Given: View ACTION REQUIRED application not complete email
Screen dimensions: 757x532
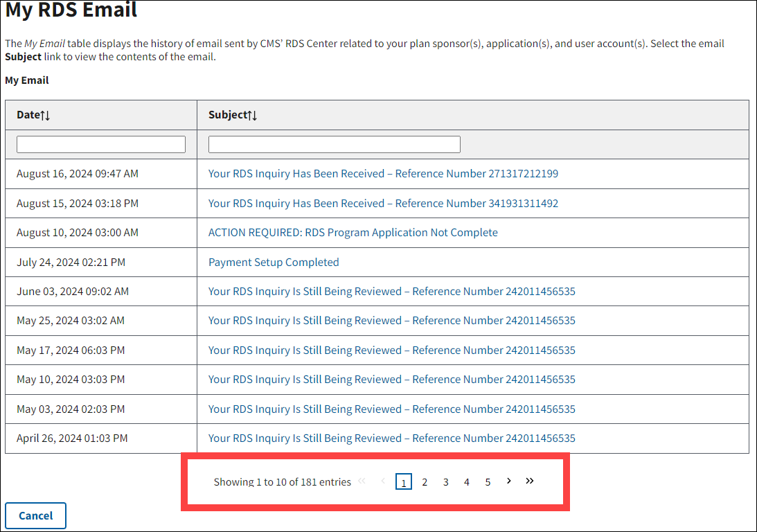Looking at the screenshot, I should click(x=353, y=233).
